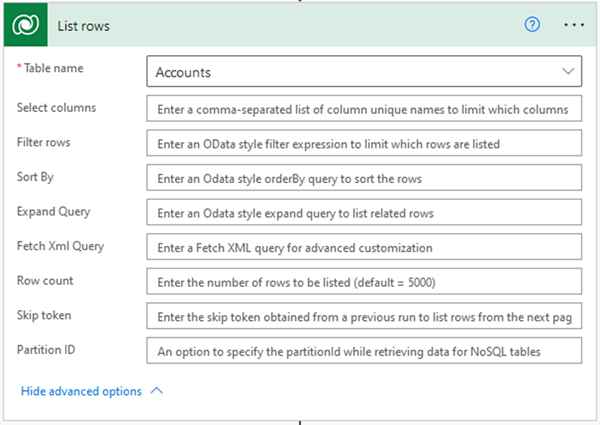Screen dimensions: 600x425
Task: Focus the Row count input field
Action: (364, 281)
